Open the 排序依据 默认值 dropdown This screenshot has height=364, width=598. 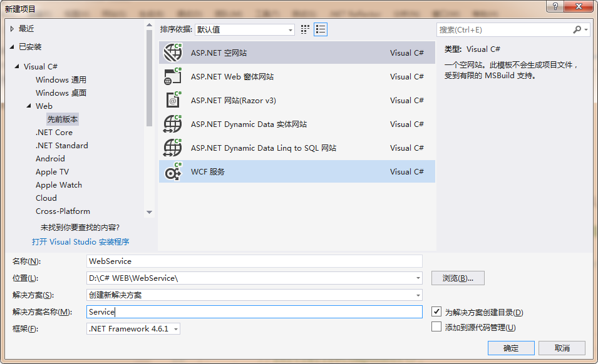pos(244,29)
